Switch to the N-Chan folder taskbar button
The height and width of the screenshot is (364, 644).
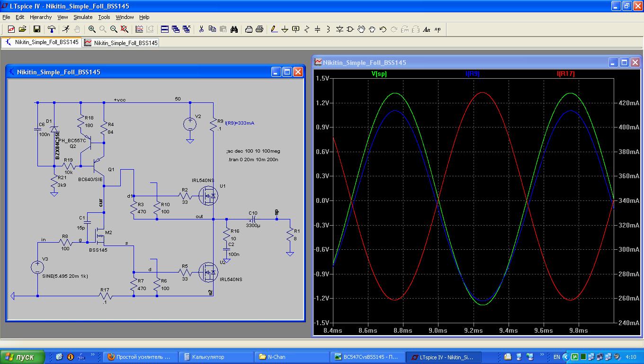pos(292,357)
